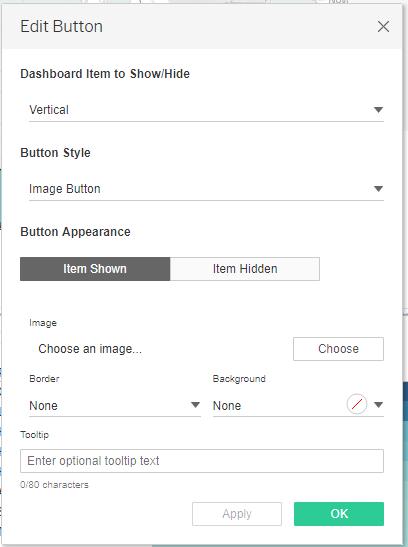Open the Border dropdown arrow

coord(195,405)
